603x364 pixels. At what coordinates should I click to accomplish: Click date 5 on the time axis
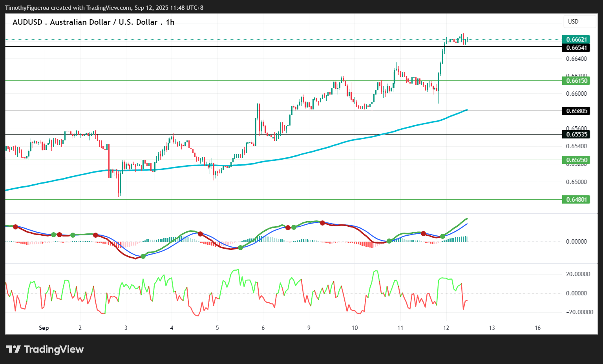click(x=217, y=328)
